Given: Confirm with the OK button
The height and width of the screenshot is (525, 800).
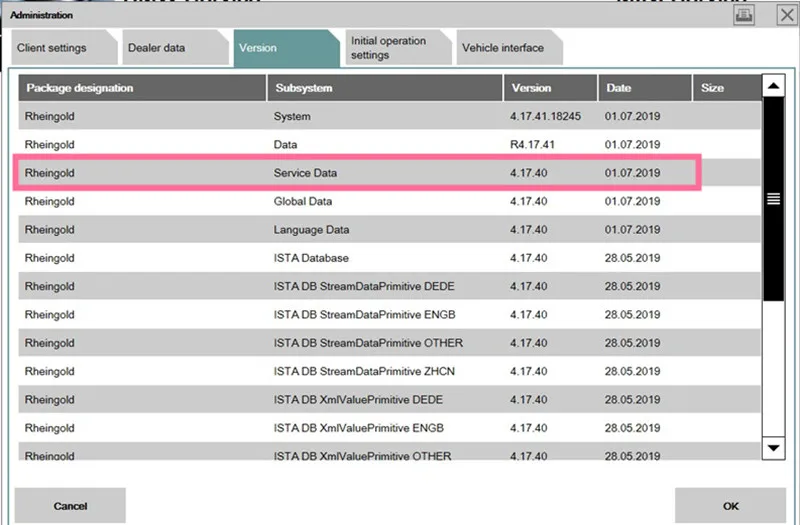Looking at the screenshot, I should pyautogui.click(x=730, y=506).
